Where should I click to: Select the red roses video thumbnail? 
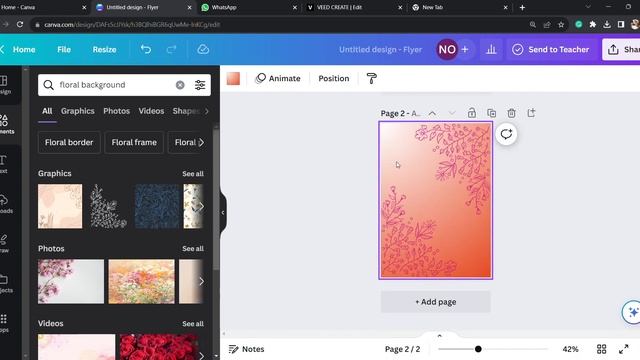tap(159, 347)
